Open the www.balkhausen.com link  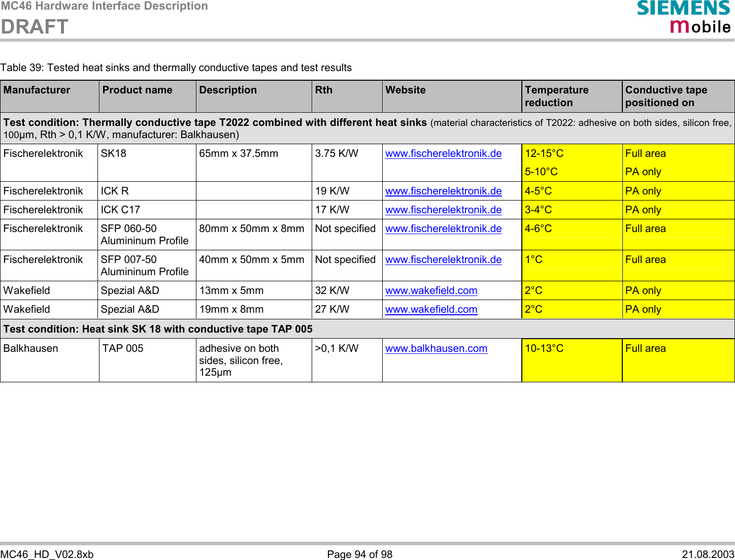[x=436, y=348]
